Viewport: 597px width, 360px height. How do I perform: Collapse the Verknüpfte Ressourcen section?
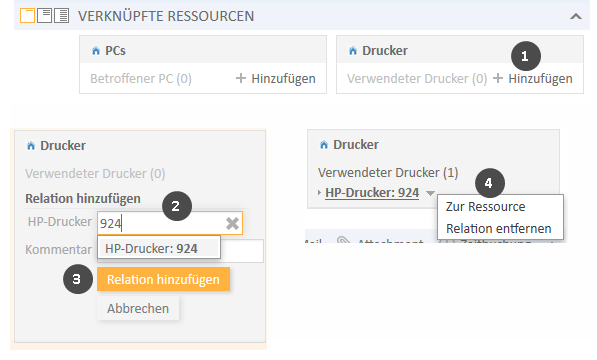pos(576,16)
